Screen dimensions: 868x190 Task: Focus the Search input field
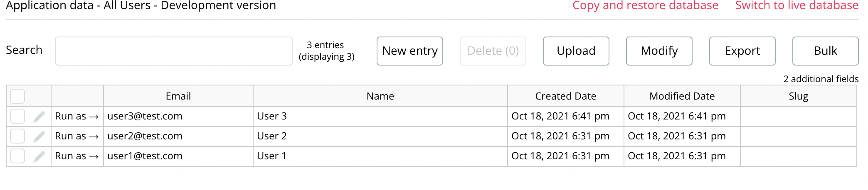tap(174, 51)
